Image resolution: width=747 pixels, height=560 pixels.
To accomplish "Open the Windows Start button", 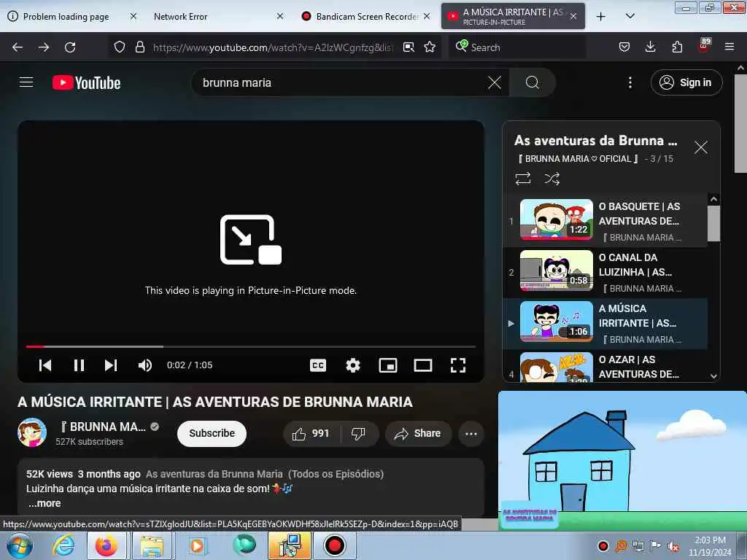I will (19, 545).
